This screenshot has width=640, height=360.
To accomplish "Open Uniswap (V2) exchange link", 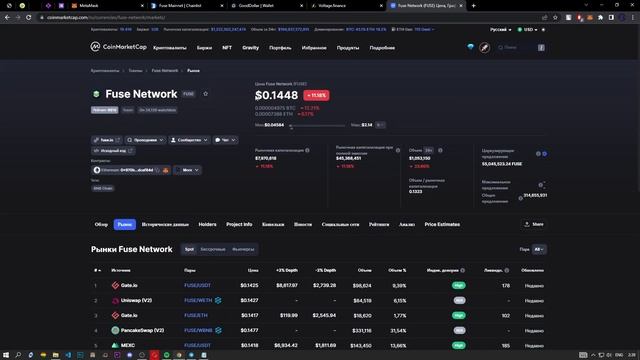I will [136, 300].
